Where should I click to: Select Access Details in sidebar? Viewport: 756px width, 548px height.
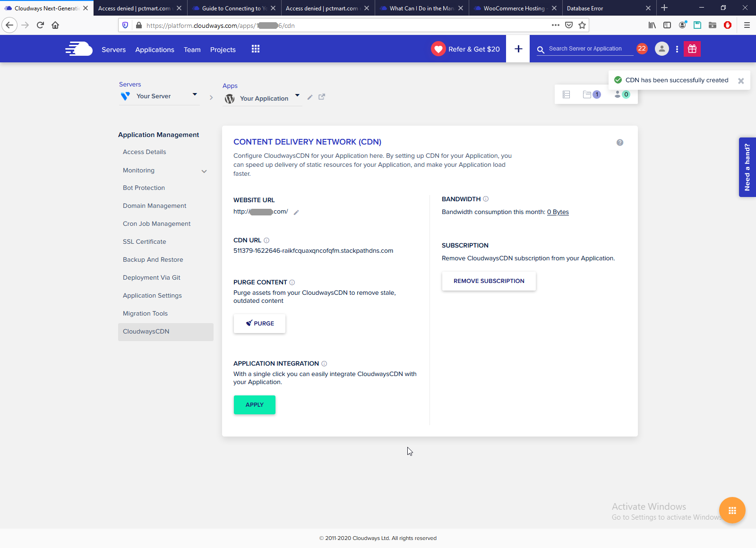point(145,152)
